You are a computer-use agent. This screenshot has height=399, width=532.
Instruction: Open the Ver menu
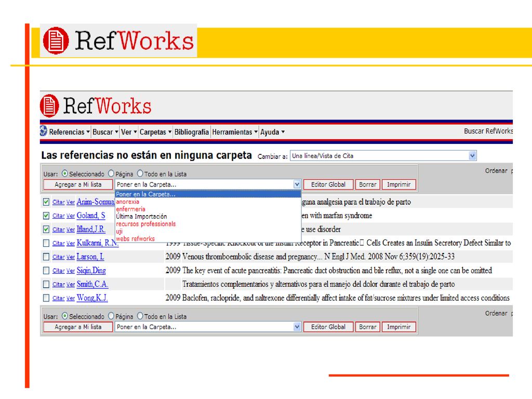pos(129,132)
